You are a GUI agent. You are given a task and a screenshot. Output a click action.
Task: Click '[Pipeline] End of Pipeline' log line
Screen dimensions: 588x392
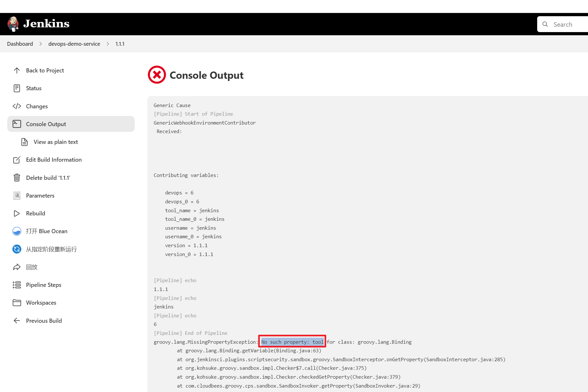click(191, 333)
